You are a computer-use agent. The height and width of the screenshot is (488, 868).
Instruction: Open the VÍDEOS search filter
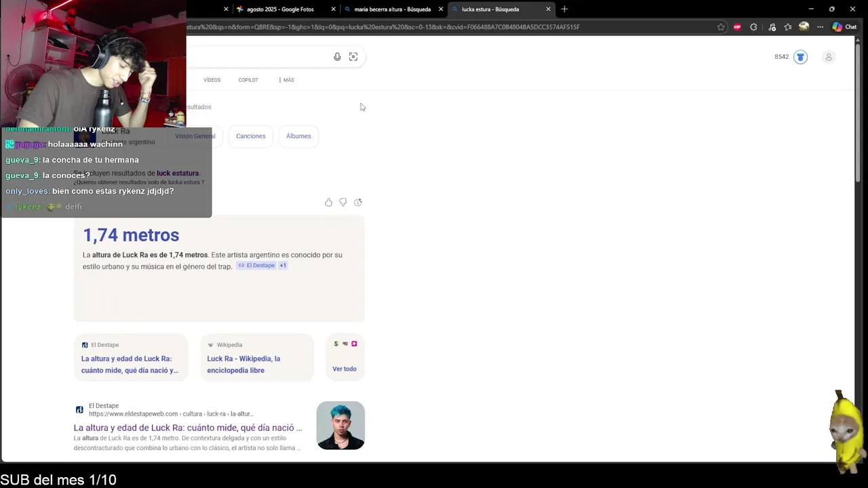click(x=212, y=80)
